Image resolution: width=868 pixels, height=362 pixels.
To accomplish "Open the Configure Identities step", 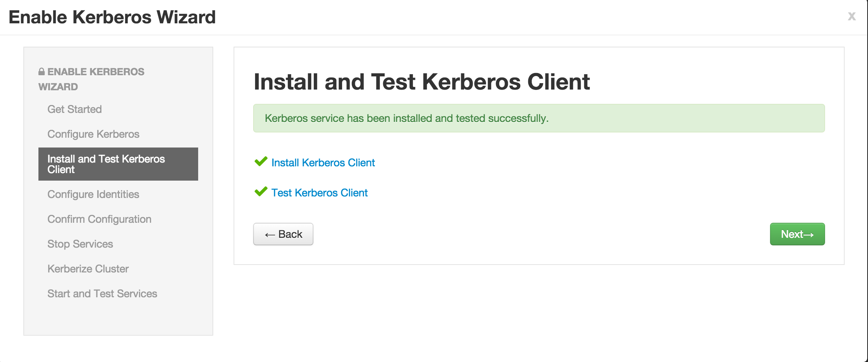I will [93, 194].
